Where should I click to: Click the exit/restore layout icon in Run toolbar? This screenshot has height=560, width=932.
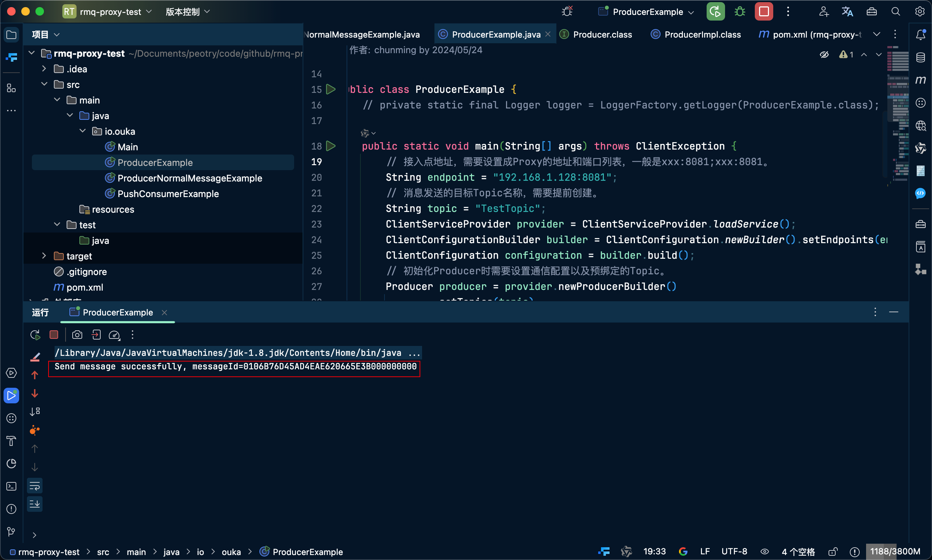pyautogui.click(x=96, y=335)
